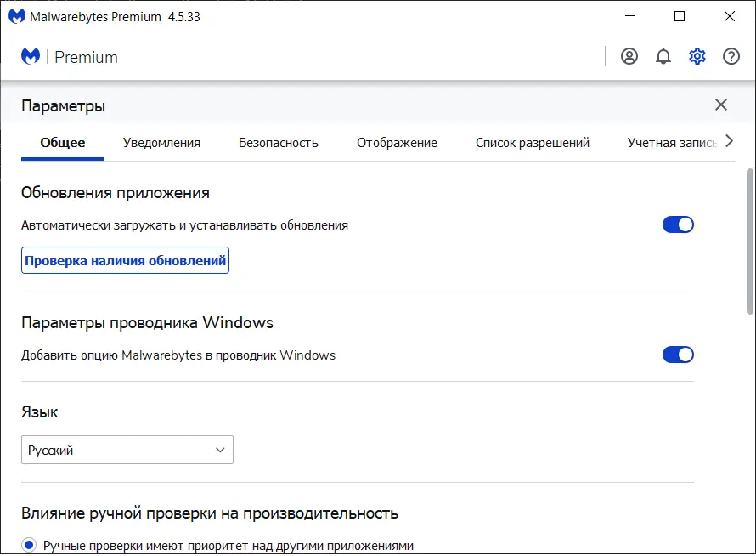Open the notifications bell icon

tap(663, 56)
